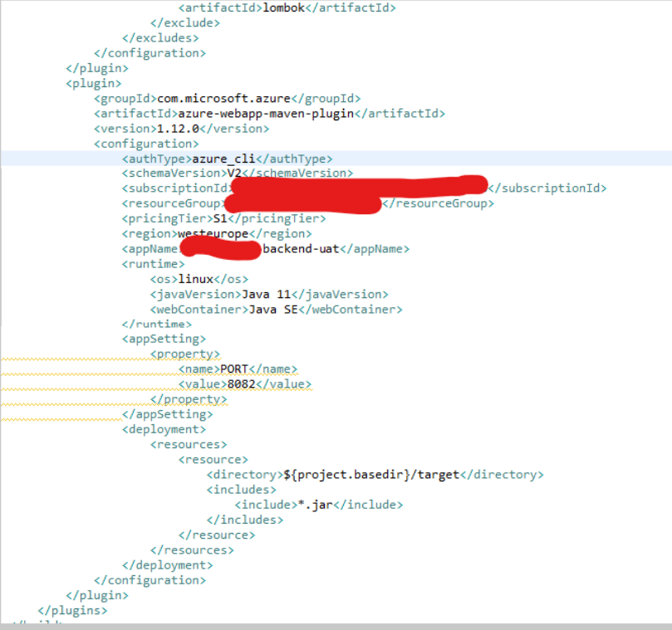Click the closing plugins tag at the bottom
The width and height of the screenshot is (672, 630).
[72, 609]
